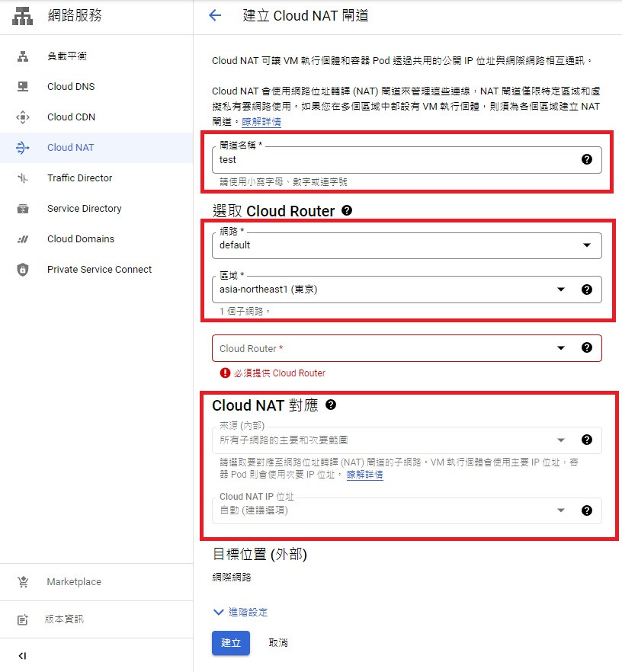622x672 pixels.
Task: Click the Cloud DNS sidebar icon
Action: tap(23, 87)
